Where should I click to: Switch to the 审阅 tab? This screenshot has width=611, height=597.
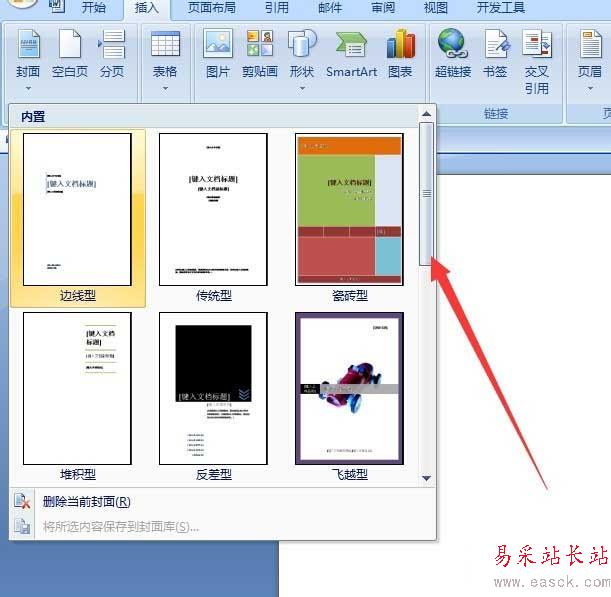(383, 8)
